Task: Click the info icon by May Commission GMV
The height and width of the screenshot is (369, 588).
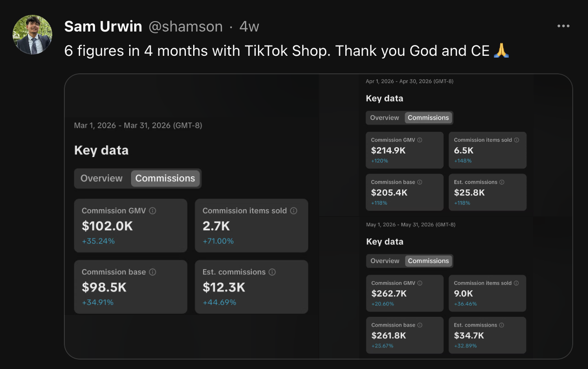Action: click(420, 283)
